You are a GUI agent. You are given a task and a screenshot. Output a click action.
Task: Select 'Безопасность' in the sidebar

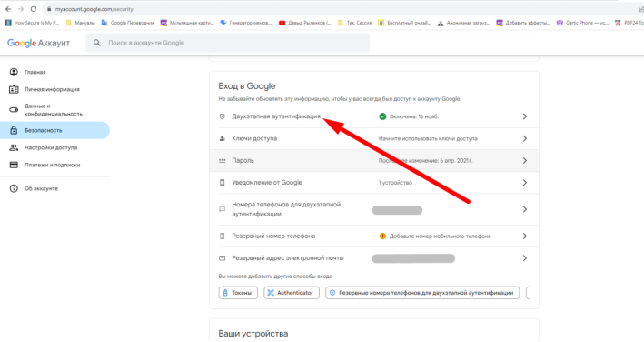click(x=55, y=130)
